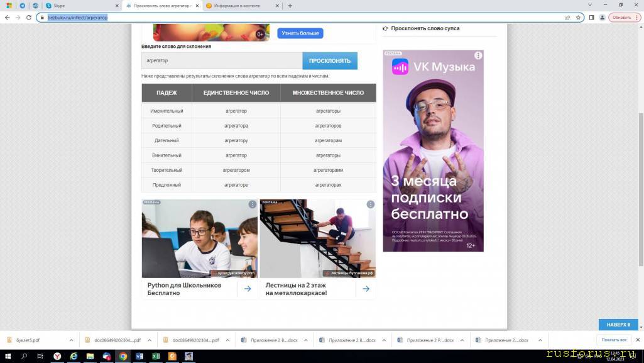Bookmark this page with the star icon
The width and height of the screenshot is (644, 363).
point(578,18)
